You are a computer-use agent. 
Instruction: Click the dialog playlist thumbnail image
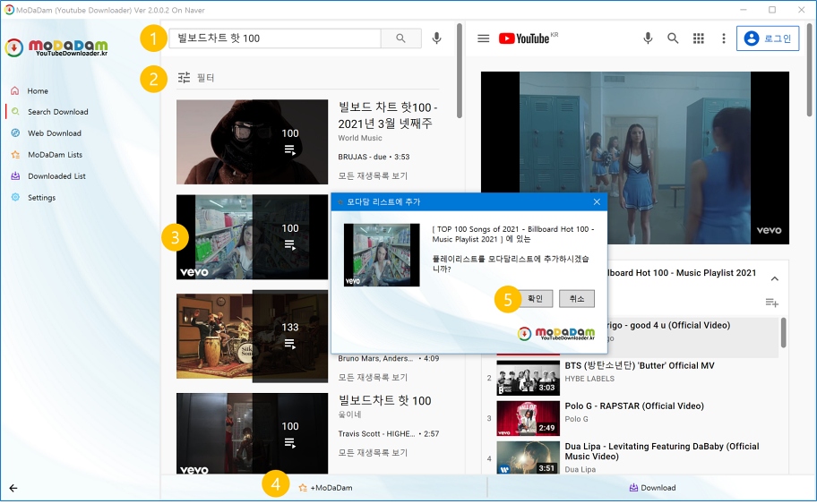(x=382, y=255)
